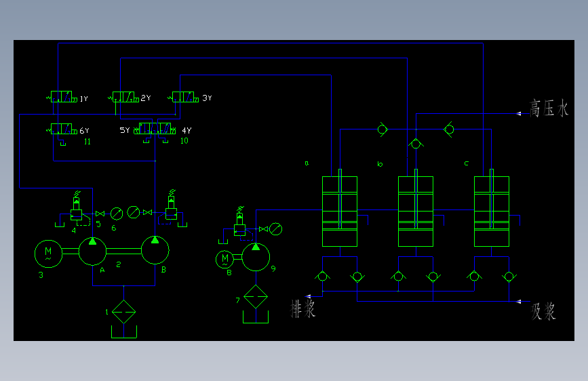This screenshot has height=381, width=588.
Task: Click the 吸浆 text label
Action: pos(543,312)
